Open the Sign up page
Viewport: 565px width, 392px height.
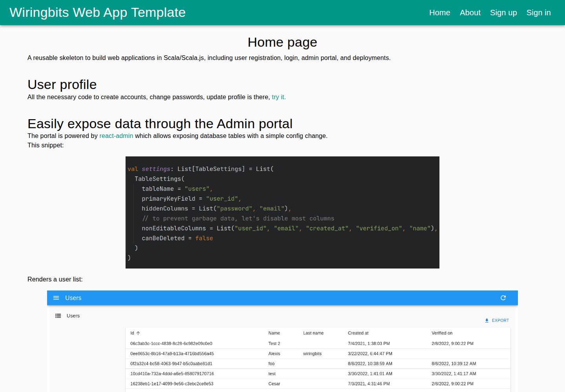pos(503,13)
